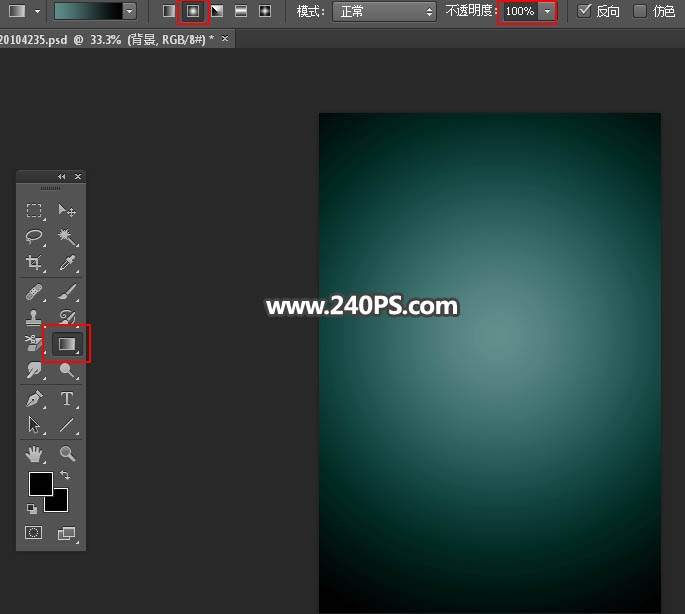Image resolution: width=685 pixels, height=614 pixels.
Task: Enable the 仿色 (Dither) checkbox
Action: pos(640,11)
